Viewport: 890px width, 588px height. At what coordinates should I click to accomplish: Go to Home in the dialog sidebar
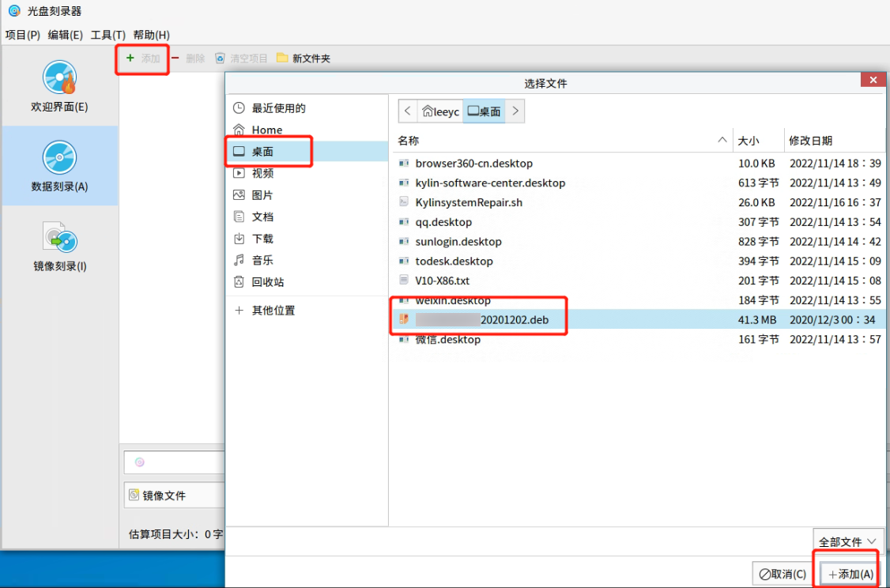[307, 130]
